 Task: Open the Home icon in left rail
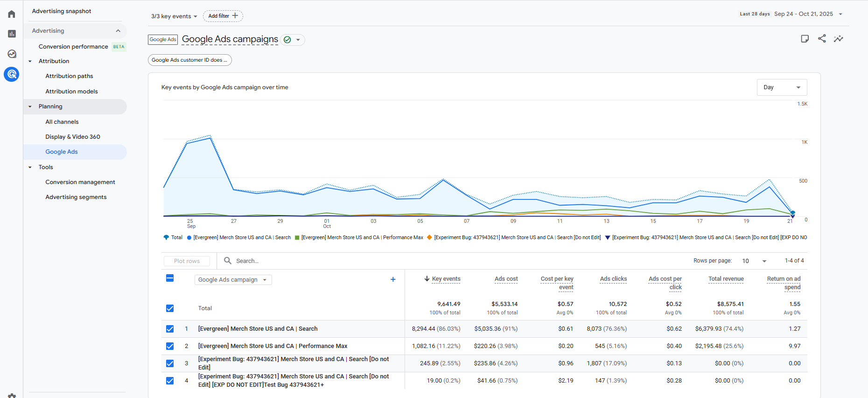(12, 14)
